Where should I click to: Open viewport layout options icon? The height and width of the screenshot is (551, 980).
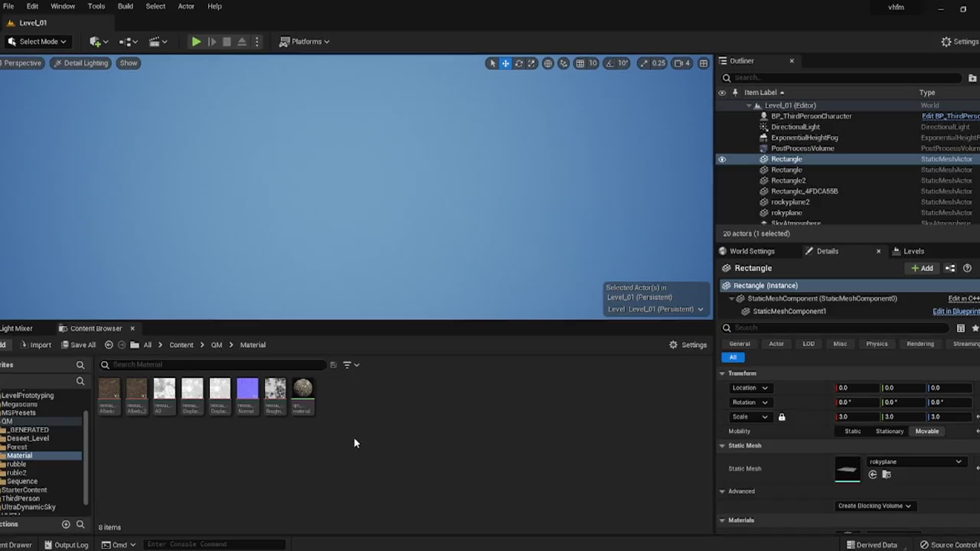[x=703, y=63]
